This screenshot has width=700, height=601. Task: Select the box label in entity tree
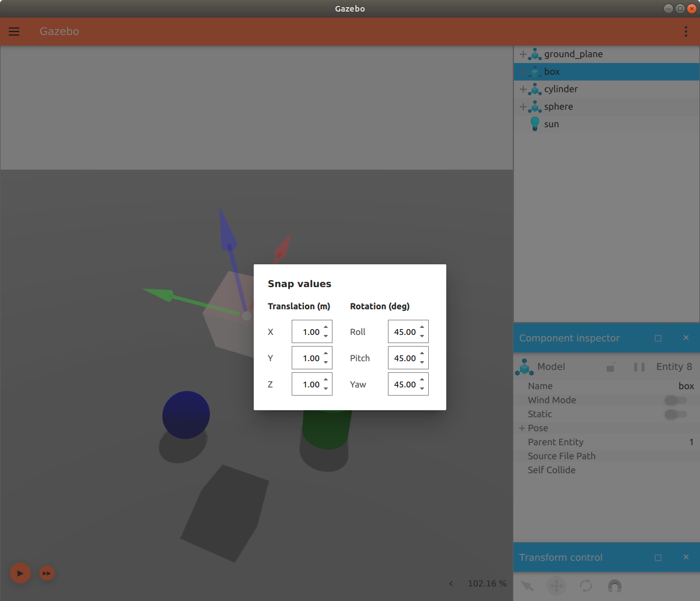(x=552, y=72)
